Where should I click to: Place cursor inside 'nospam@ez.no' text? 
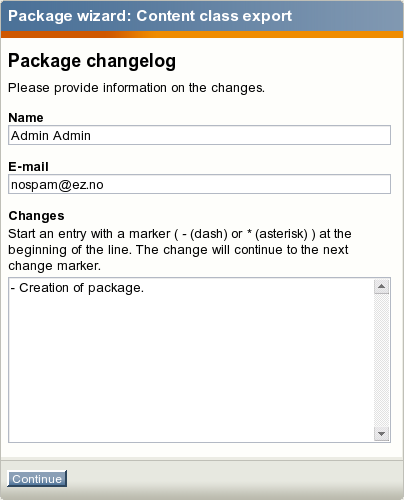57,185
